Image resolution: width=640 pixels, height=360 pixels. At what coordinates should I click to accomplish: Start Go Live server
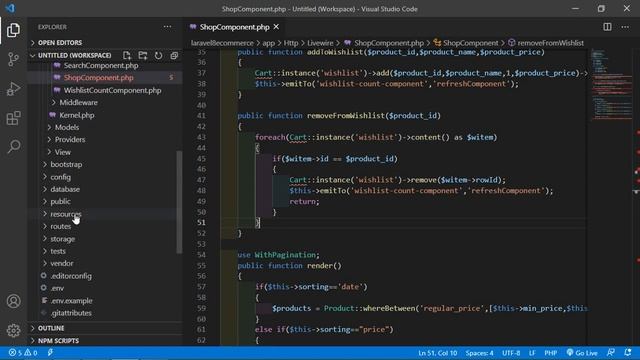pyautogui.click(x=582, y=353)
